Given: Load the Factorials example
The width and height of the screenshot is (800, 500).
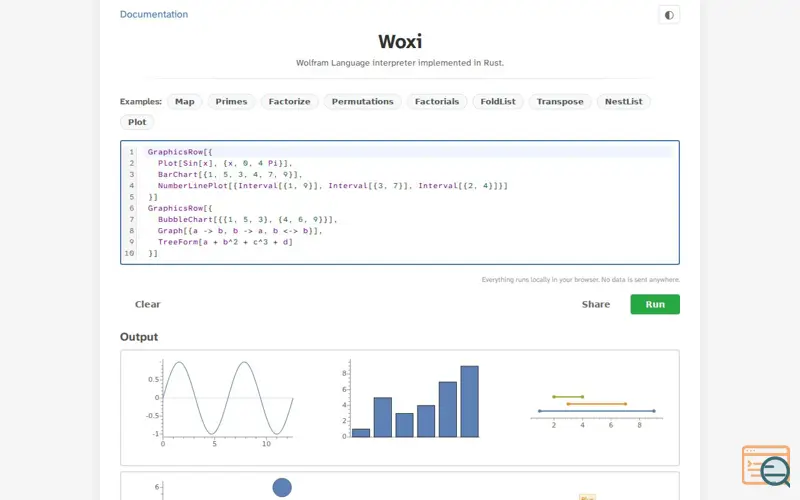Looking at the screenshot, I should 437,102.
